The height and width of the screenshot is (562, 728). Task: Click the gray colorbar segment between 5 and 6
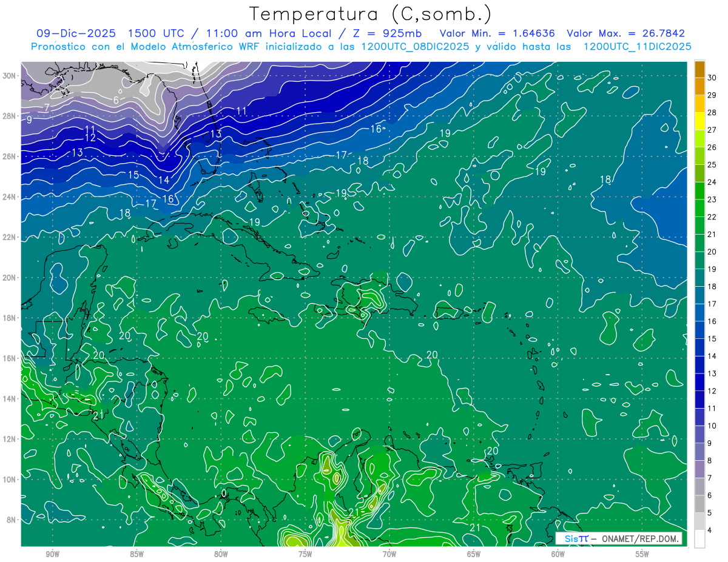pos(699,504)
